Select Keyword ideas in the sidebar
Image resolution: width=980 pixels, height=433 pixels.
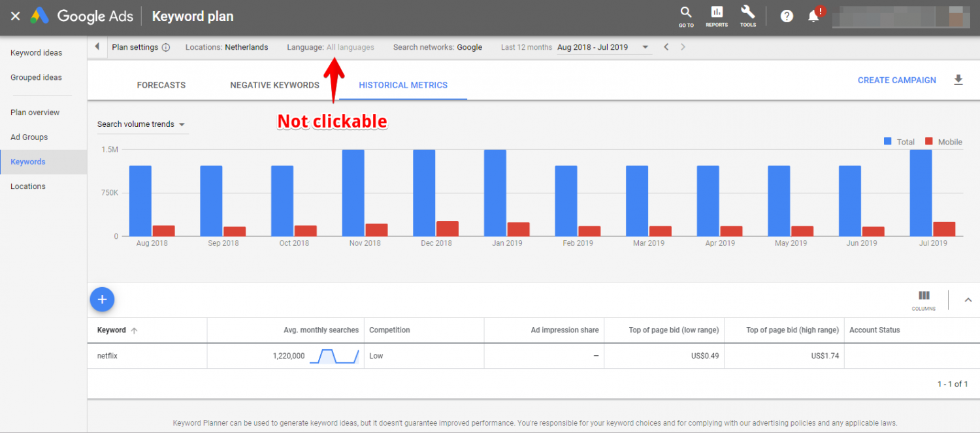(36, 52)
